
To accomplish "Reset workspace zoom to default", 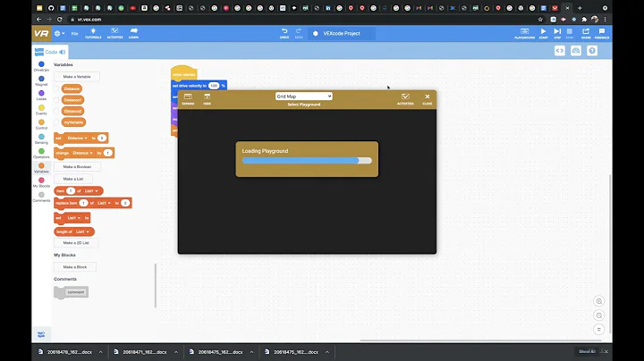I will (598, 330).
